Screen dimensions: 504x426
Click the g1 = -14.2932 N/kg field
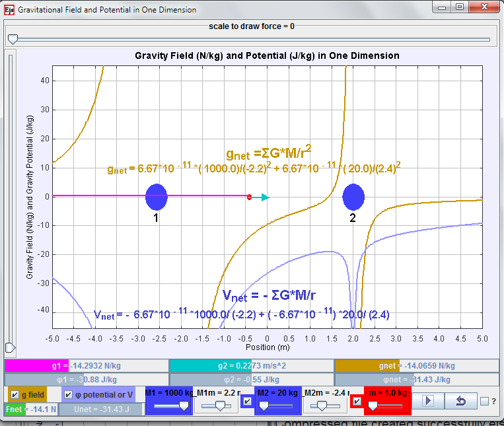point(87,366)
